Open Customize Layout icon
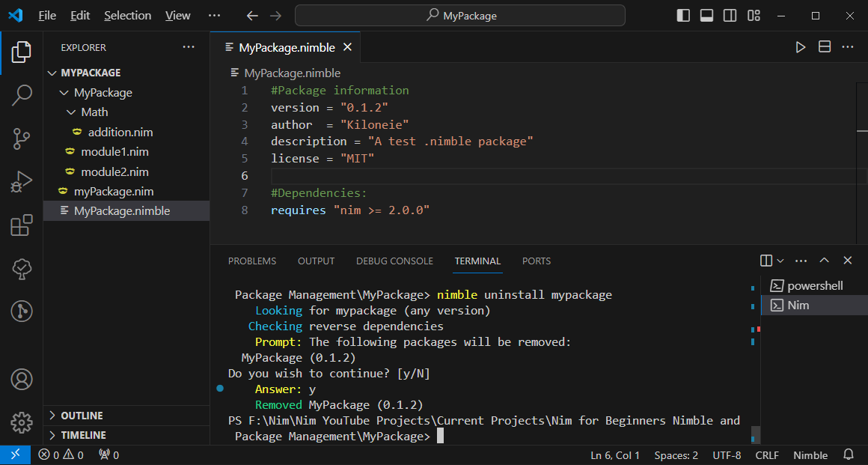Screen dimensions: 868x465 (754, 16)
